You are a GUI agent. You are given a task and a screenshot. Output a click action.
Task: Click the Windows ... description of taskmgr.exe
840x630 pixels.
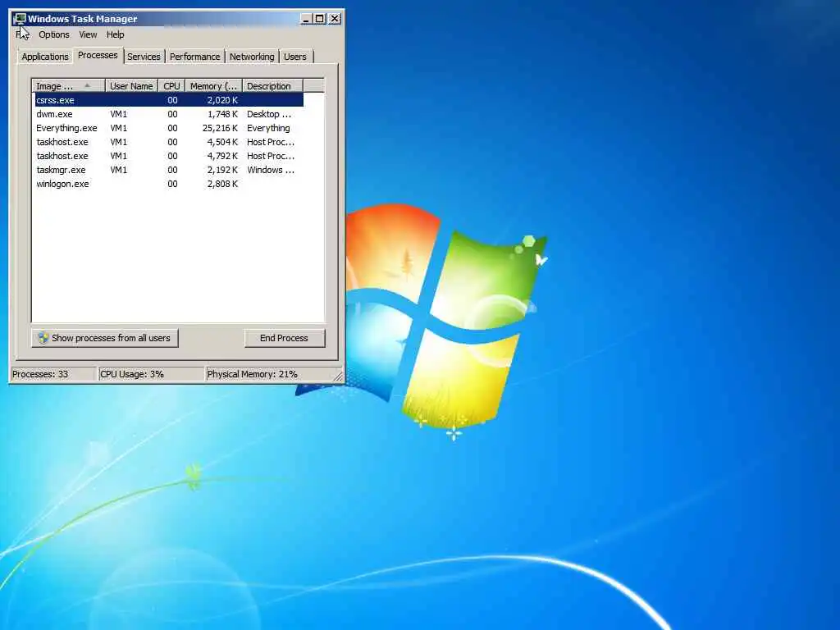[x=271, y=170]
